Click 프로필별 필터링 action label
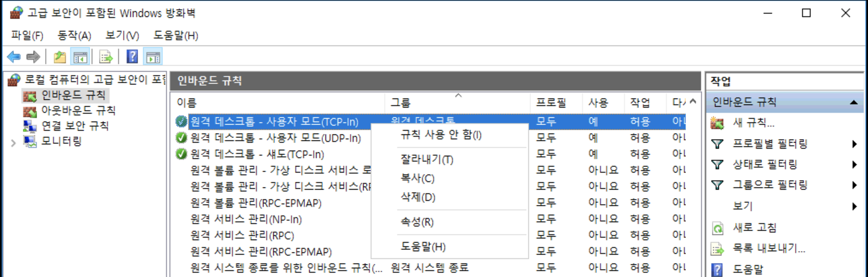 pos(770,144)
